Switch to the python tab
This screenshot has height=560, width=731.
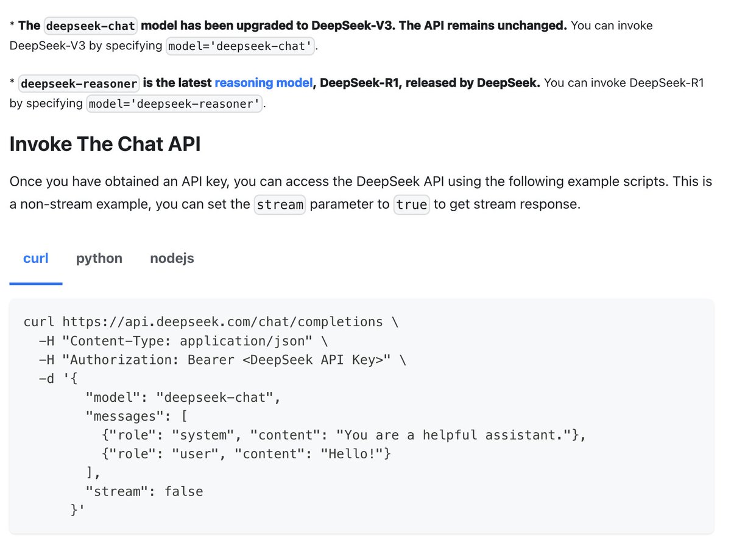click(99, 258)
